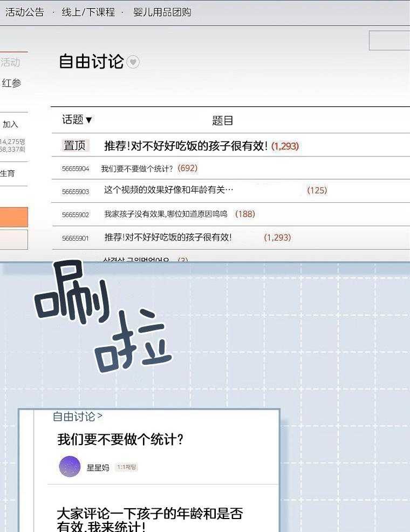The height and width of the screenshot is (532, 410).
Task: Select 红参 in the left sidebar
Action: coord(11,83)
